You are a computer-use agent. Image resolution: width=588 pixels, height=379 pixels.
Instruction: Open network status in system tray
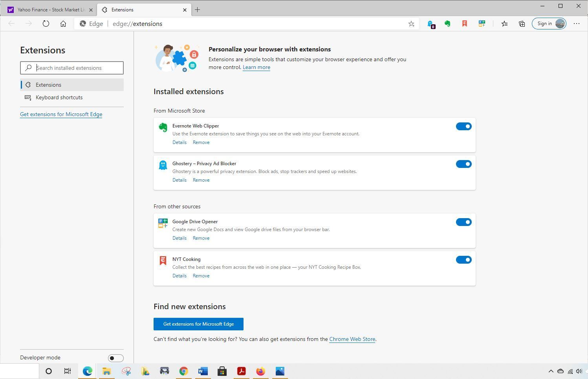(570, 371)
